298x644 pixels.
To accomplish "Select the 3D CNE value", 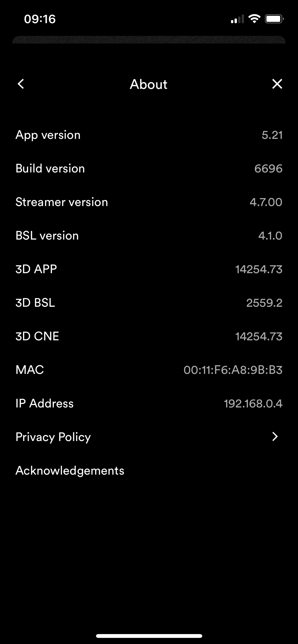I will point(259,336).
